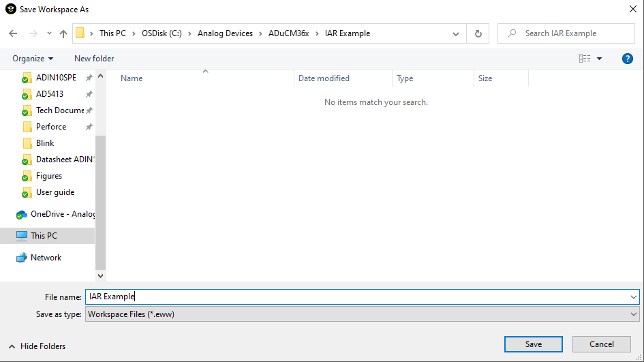Screen dimensions: 644x362
Task: Select OneDrive - Analog in navigation pane
Action: [x=63, y=214]
